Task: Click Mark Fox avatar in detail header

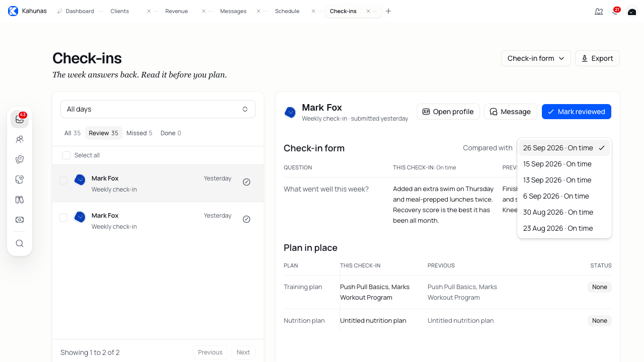Action: (290, 112)
